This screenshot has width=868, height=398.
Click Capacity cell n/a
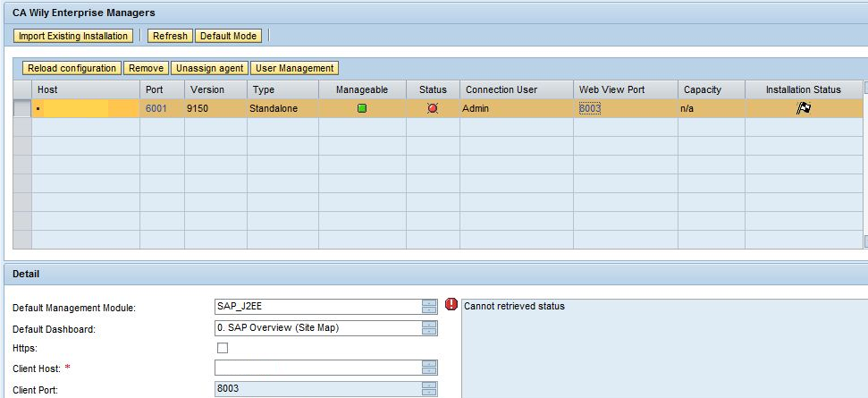[712, 108]
